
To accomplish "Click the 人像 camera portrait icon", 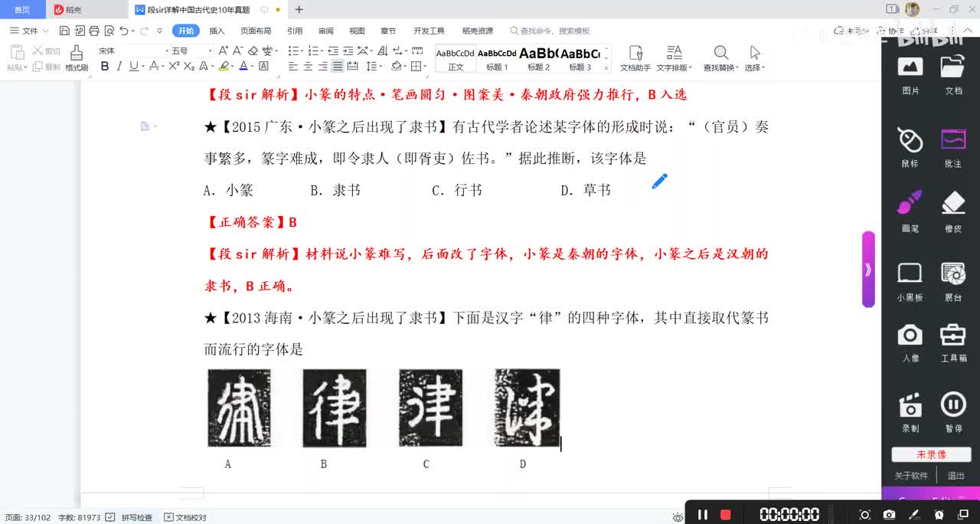I will (910, 342).
